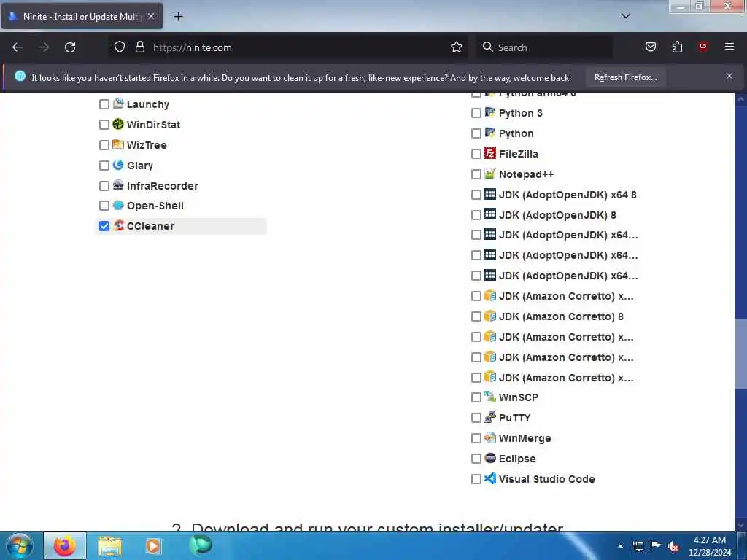List all tabs dropdown arrow

(625, 16)
